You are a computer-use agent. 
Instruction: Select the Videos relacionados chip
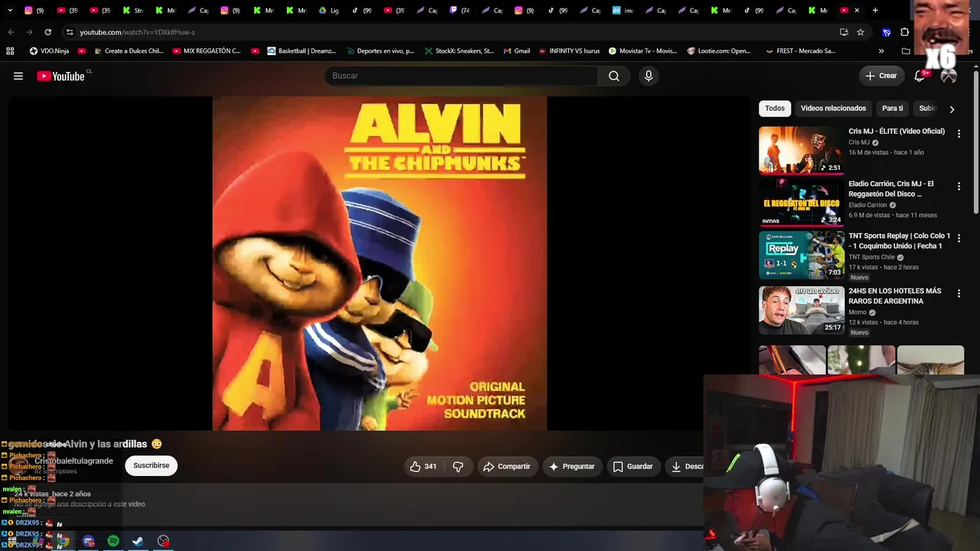[833, 109]
